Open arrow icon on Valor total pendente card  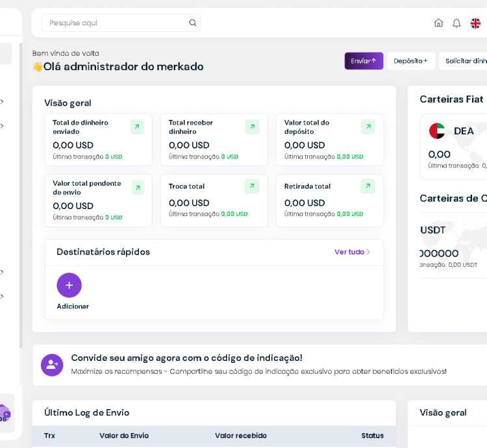[138, 188]
